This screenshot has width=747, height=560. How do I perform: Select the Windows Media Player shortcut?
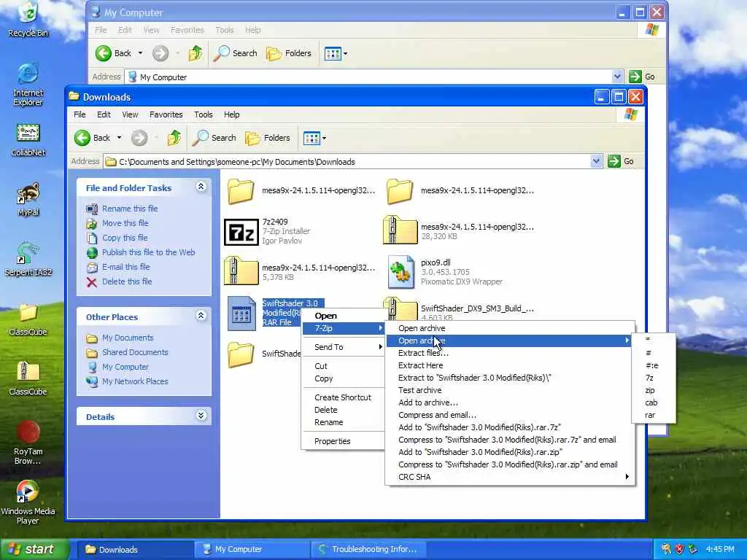[x=28, y=502]
